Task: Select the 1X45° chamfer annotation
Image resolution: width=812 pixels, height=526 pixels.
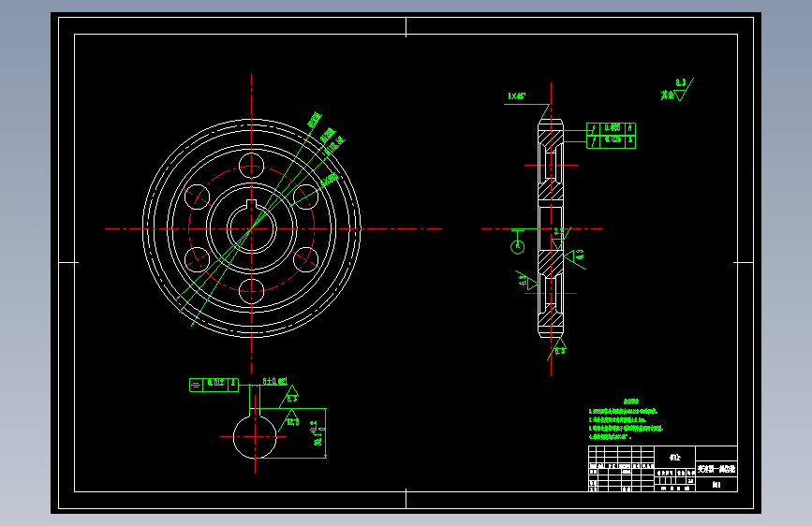Action: [516, 95]
